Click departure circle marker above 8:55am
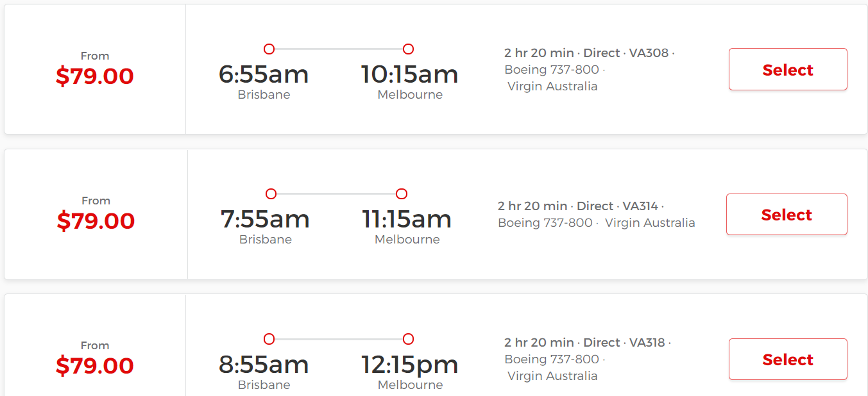Screen dimensions: 868x396 pyautogui.click(x=269, y=339)
